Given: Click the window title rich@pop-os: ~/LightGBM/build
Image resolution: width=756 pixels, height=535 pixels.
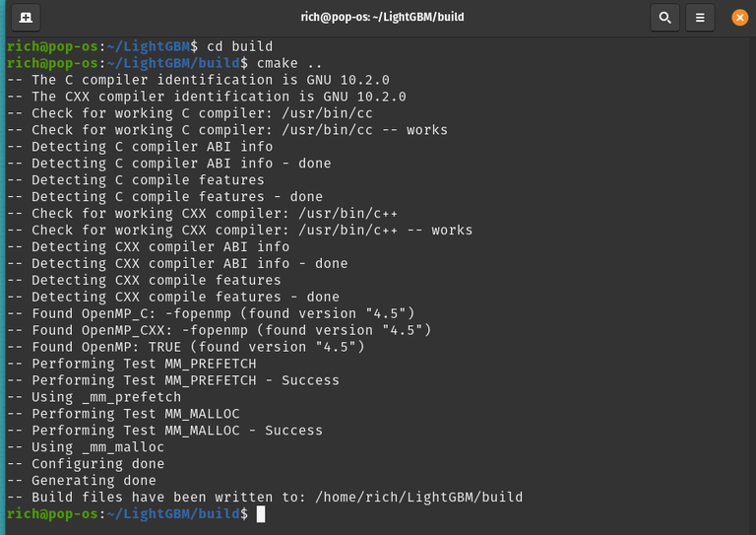Looking at the screenshot, I should (382, 17).
